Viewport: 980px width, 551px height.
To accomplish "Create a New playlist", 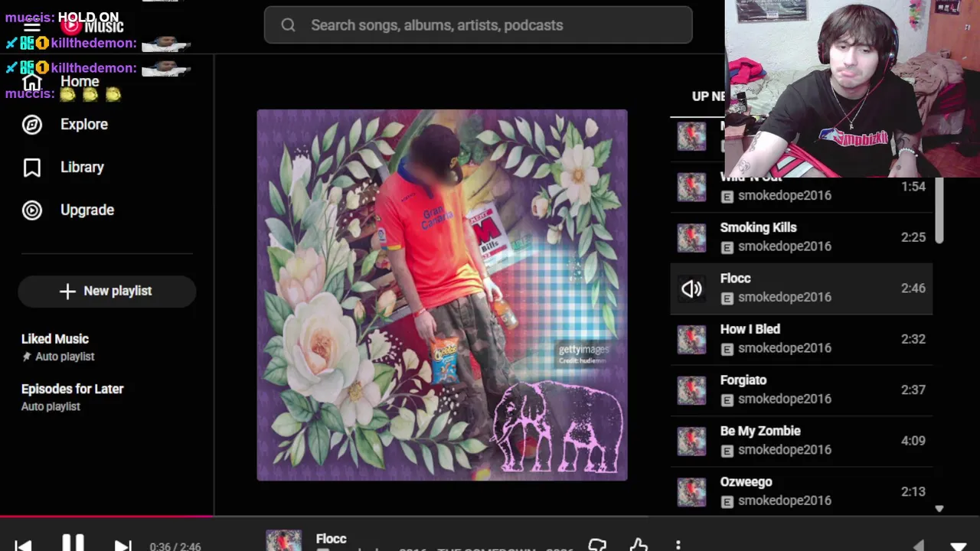I will pos(107,291).
